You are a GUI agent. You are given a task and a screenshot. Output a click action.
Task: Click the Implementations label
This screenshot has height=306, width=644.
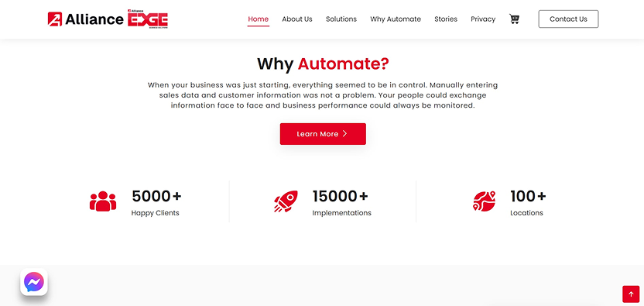tap(341, 213)
